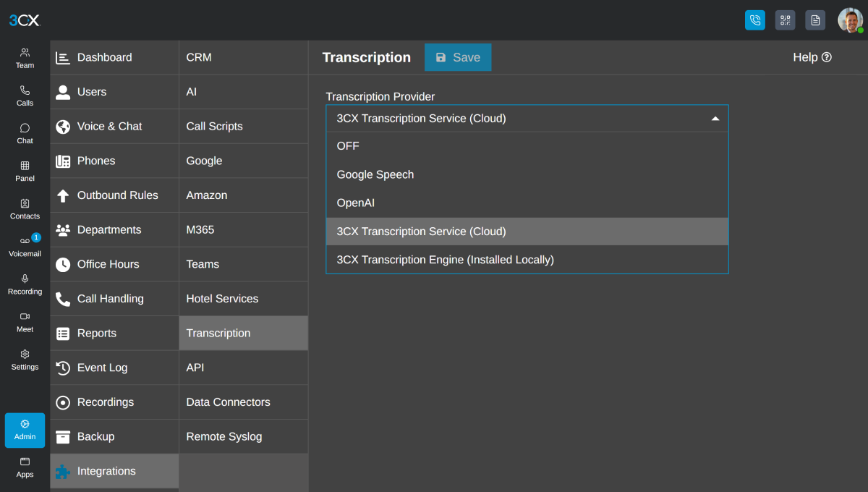Pick 3CX Transcription Engine (Installed Locally)
This screenshot has height=492, width=868.
pyautogui.click(x=527, y=260)
